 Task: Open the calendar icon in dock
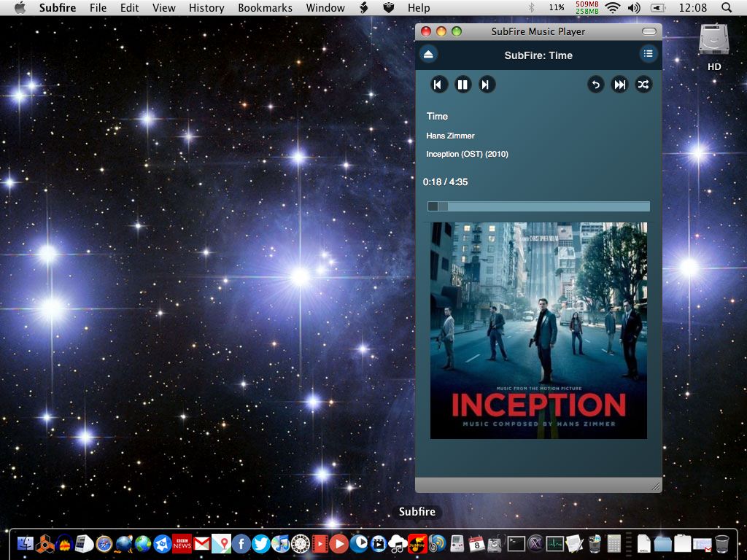(x=476, y=543)
